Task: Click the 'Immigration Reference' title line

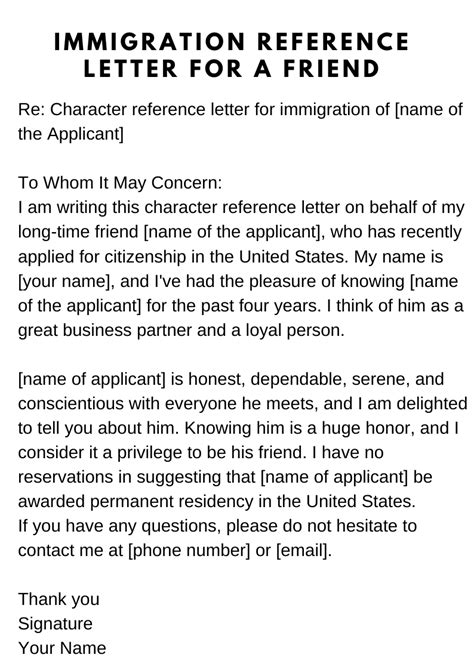Action: tap(231, 42)
